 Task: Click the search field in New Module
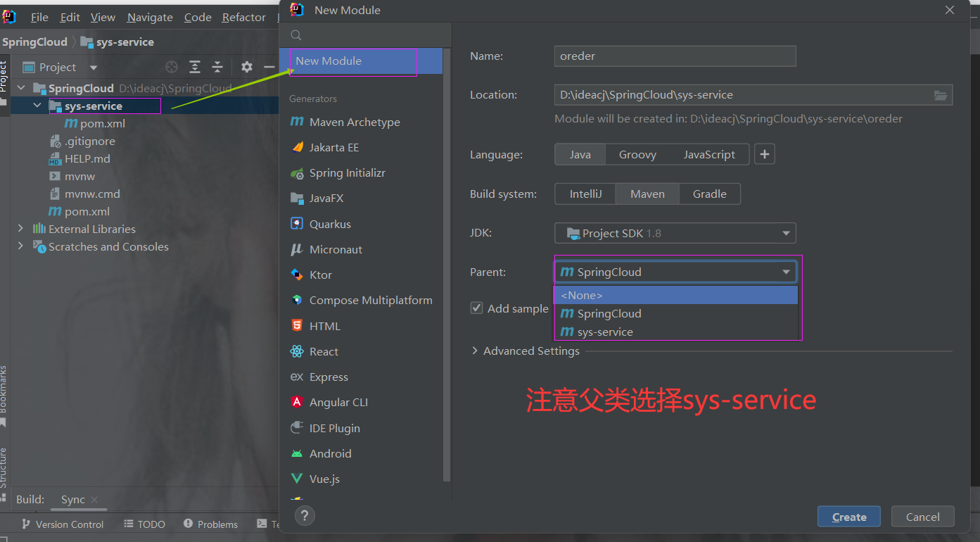(366, 35)
